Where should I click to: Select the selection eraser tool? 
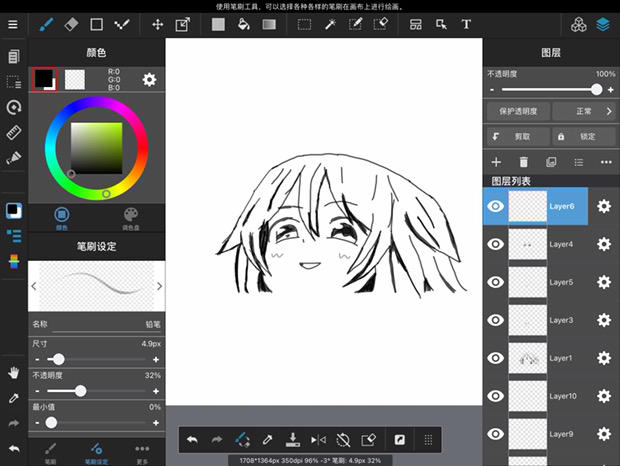tap(380, 25)
